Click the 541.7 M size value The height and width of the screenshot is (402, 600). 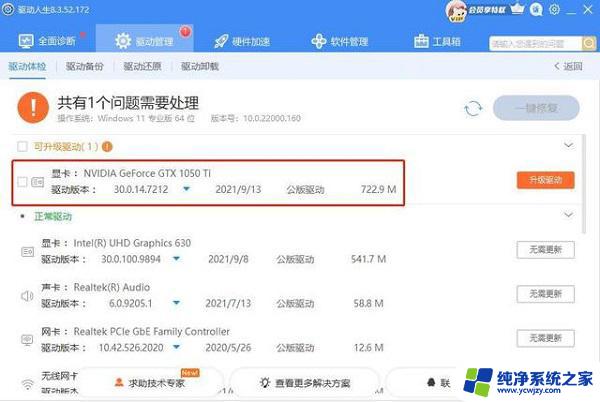[x=368, y=259]
